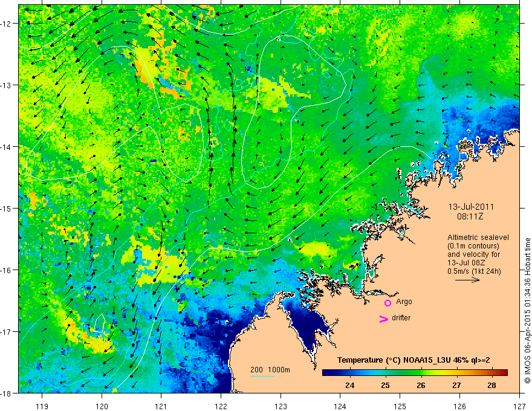This screenshot has height=411, width=532.
Task: Click the dark red end of colorbar
Action: point(504,373)
